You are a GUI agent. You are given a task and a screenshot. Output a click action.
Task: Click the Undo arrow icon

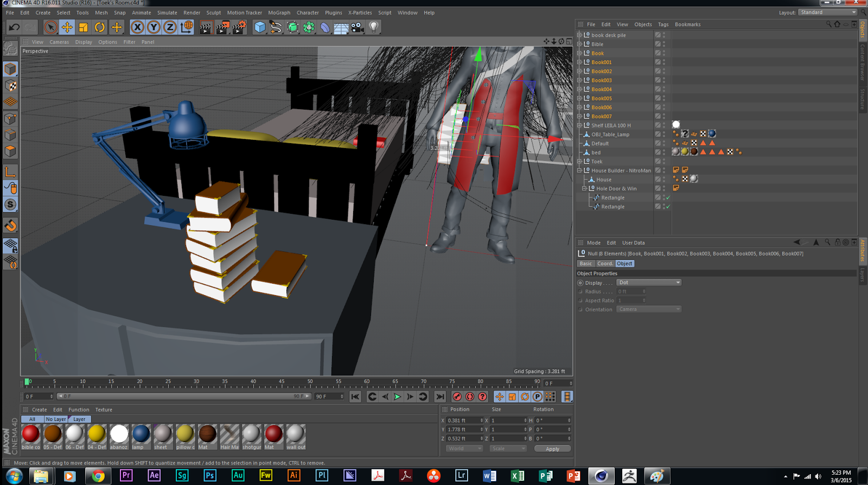pyautogui.click(x=14, y=27)
